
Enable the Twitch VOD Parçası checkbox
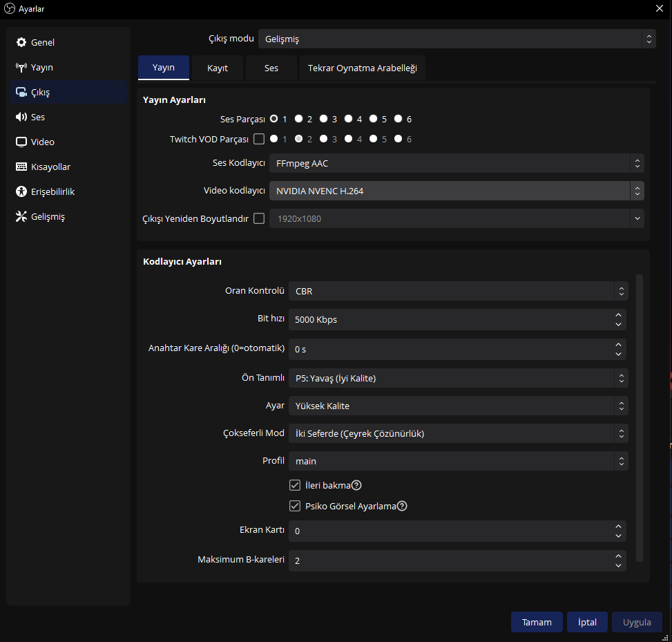coord(259,139)
